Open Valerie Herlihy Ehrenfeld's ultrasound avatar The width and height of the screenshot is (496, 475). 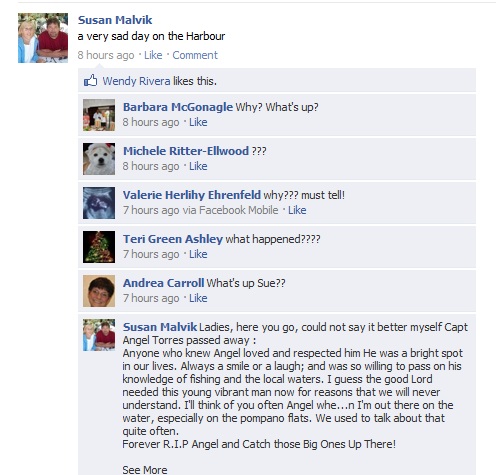tap(99, 203)
